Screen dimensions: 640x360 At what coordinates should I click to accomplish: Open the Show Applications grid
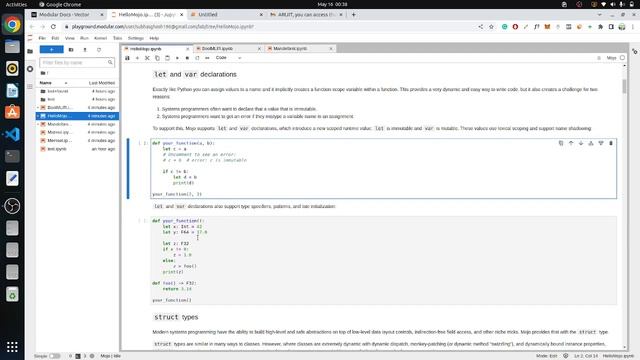(12, 347)
